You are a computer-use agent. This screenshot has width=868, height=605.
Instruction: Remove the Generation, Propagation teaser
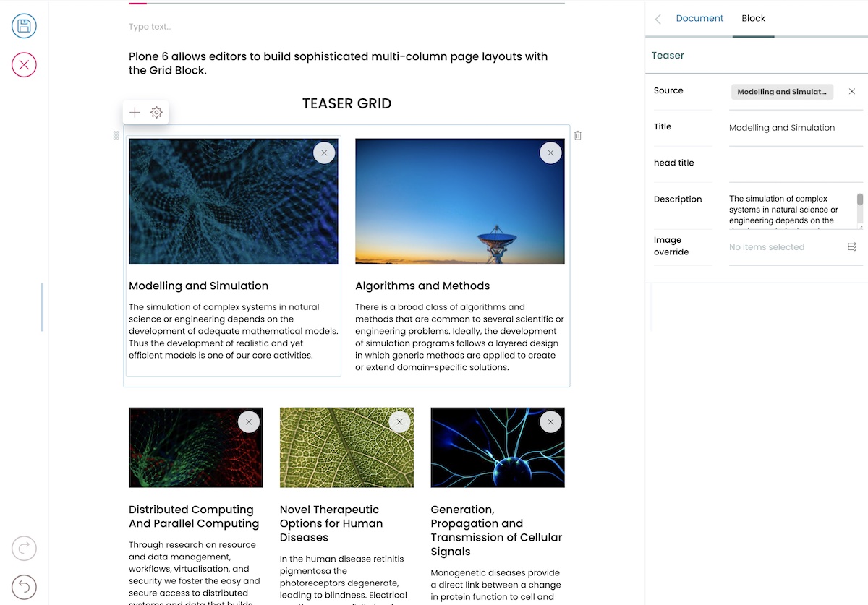click(x=550, y=421)
